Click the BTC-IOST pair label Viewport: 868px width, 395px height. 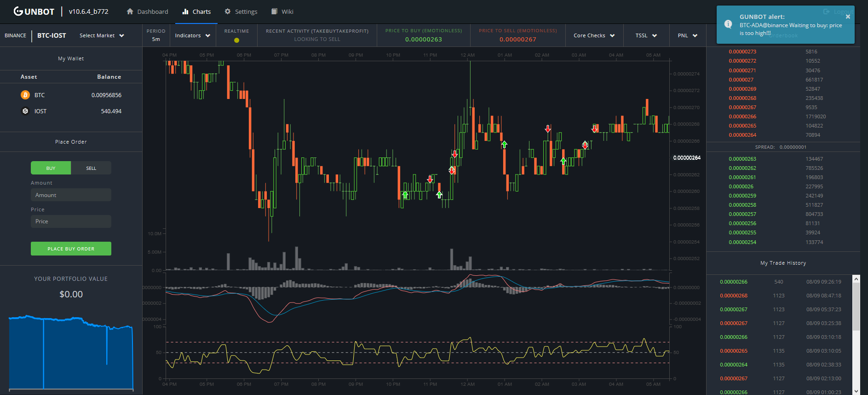click(x=52, y=35)
